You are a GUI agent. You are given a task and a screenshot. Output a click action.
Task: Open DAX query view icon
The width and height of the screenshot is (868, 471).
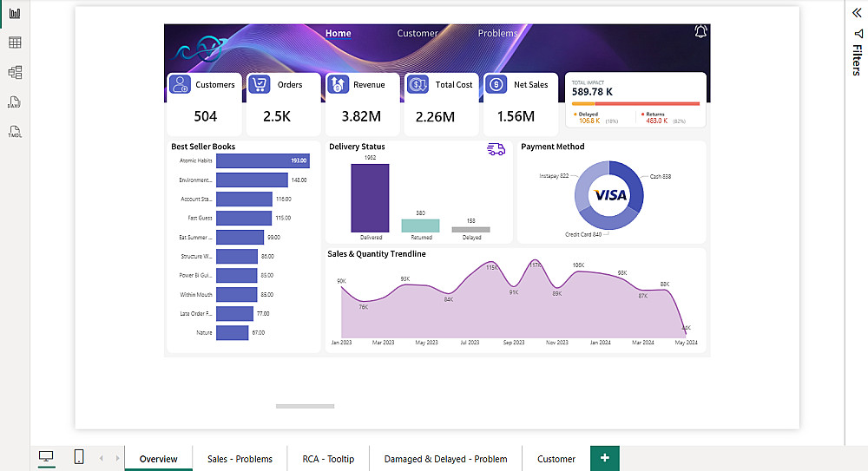coord(15,102)
